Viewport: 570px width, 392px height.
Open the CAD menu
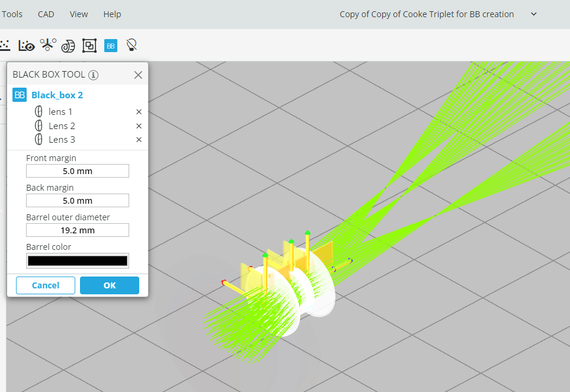[x=46, y=14]
